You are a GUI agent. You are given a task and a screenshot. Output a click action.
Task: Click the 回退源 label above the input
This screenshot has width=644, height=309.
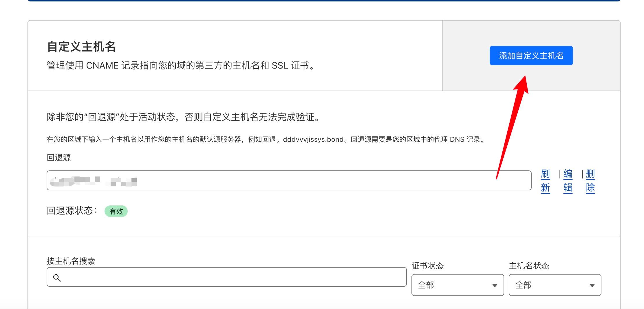pyautogui.click(x=59, y=158)
